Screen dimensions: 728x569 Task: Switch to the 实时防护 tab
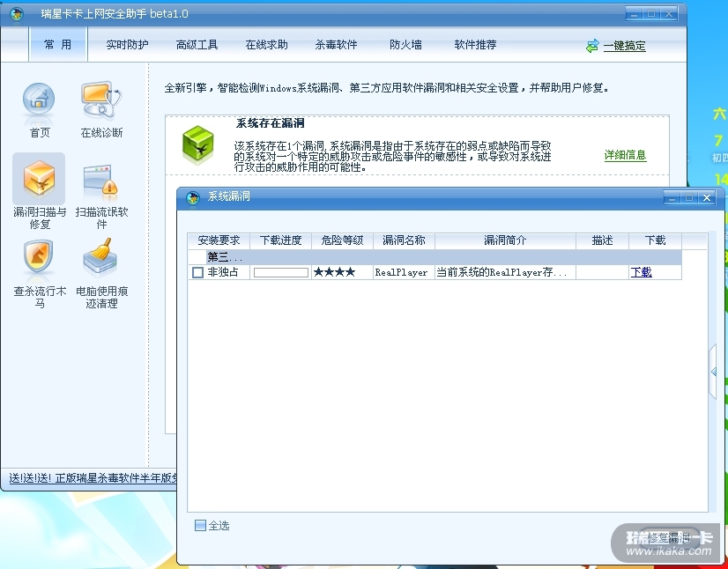point(127,45)
